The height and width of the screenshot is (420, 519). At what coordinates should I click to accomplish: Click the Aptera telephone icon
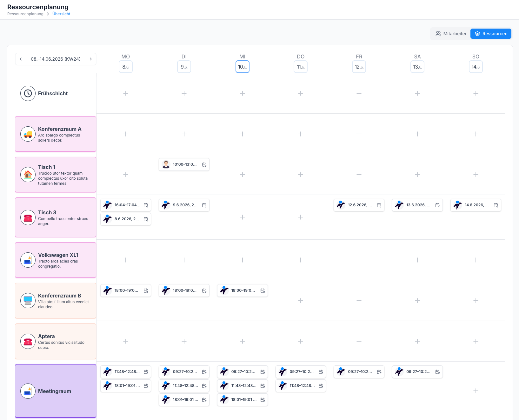(x=28, y=341)
